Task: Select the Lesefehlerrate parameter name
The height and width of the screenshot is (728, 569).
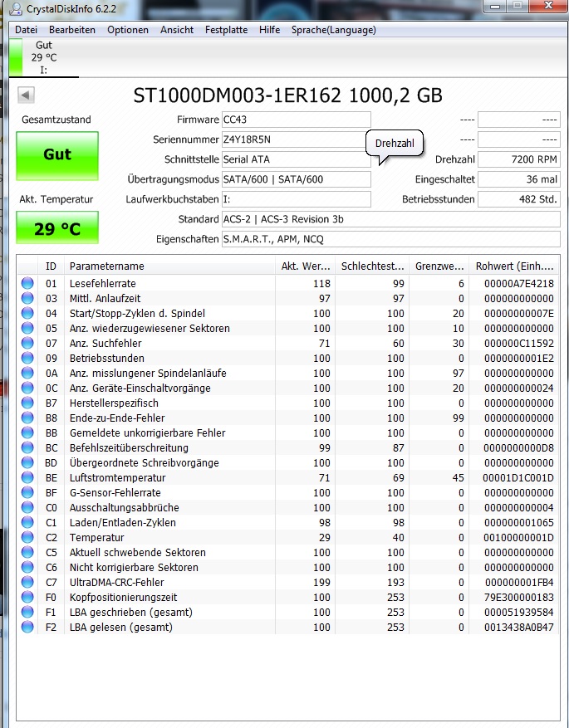Action: coord(103,283)
